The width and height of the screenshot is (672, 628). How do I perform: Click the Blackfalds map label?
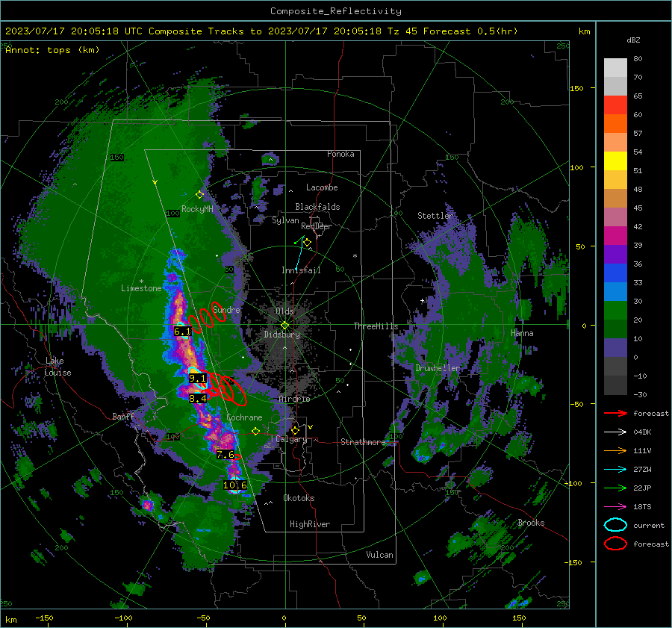pyautogui.click(x=317, y=207)
